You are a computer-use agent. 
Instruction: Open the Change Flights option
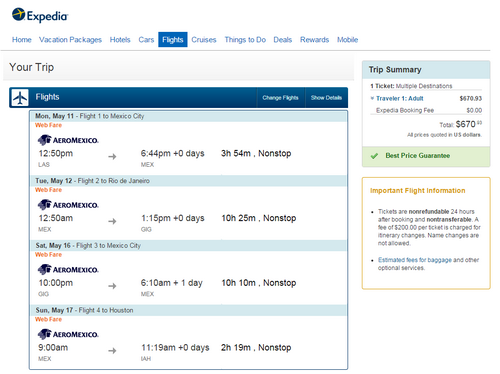(280, 98)
